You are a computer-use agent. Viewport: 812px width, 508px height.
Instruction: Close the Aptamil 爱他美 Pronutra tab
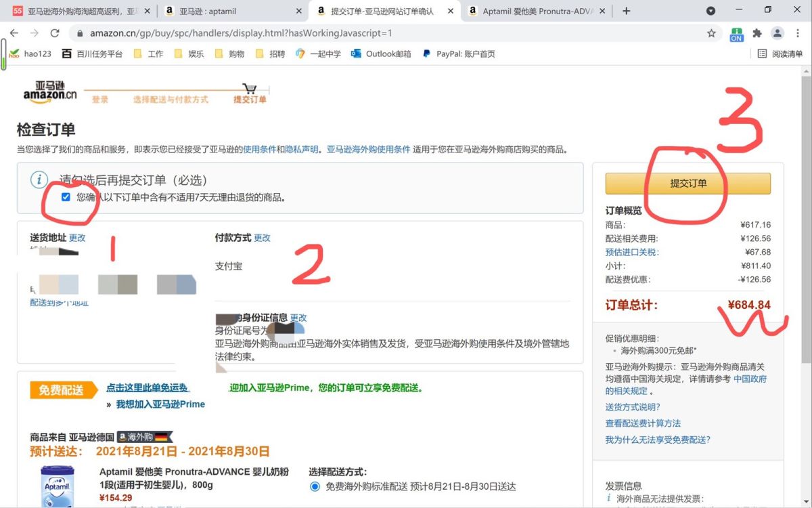click(x=603, y=11)
